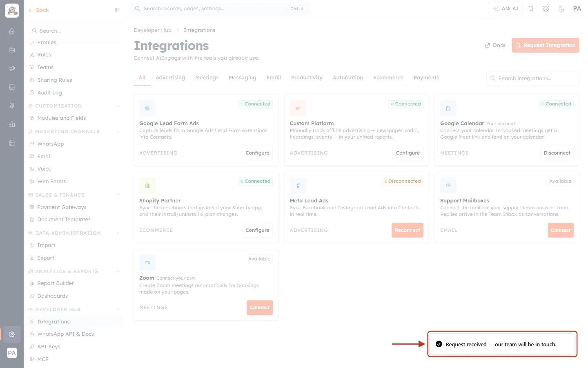Viewport: 588px width, 368px height.
Task: Open the Ecommerce tab
Action: point(388,78)
